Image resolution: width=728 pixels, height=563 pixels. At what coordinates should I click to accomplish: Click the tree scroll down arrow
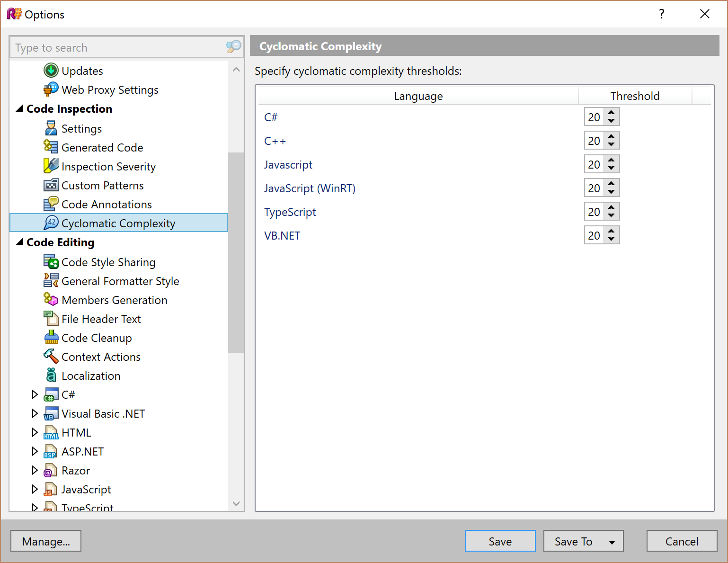coord(236,503)
